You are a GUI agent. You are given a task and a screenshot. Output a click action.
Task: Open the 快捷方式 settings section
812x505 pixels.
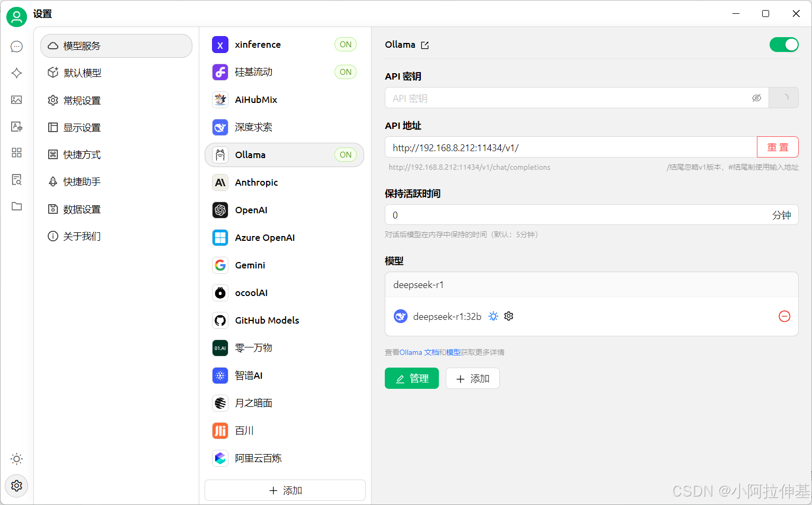116,154
